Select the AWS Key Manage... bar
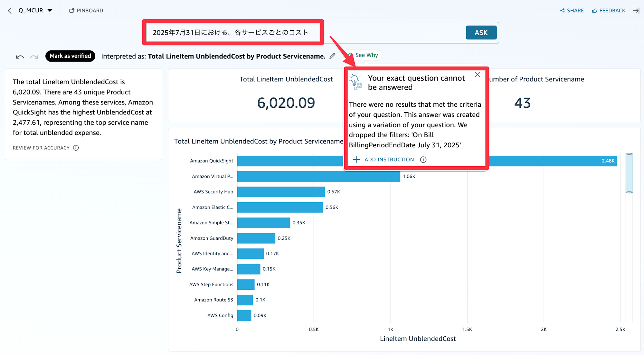644x355 pixels. point(249,269)
